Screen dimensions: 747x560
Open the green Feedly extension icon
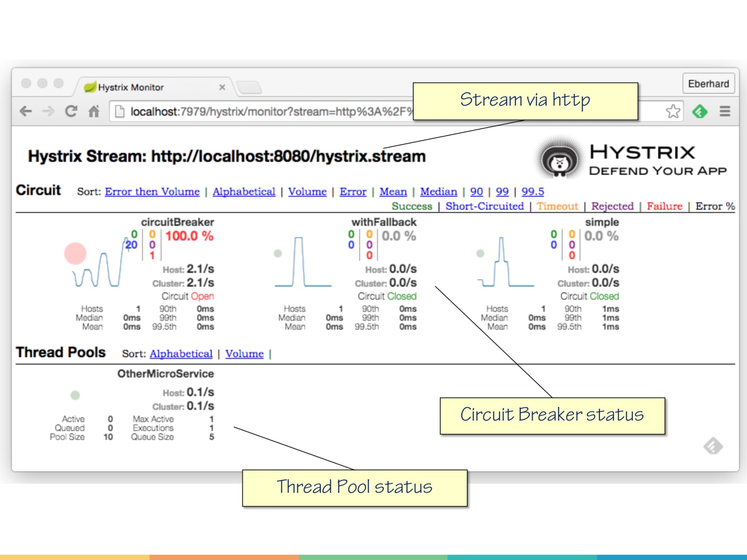click(699, 111)
